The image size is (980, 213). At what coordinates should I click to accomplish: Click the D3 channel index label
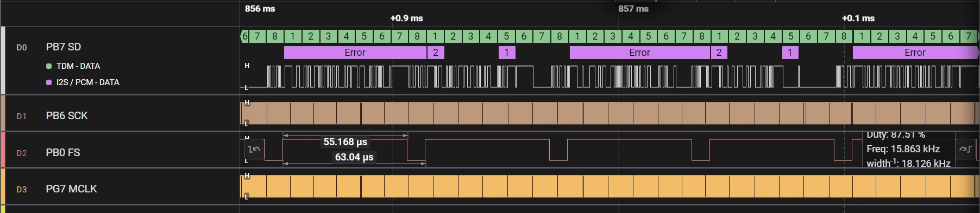[x=22, y=189]
